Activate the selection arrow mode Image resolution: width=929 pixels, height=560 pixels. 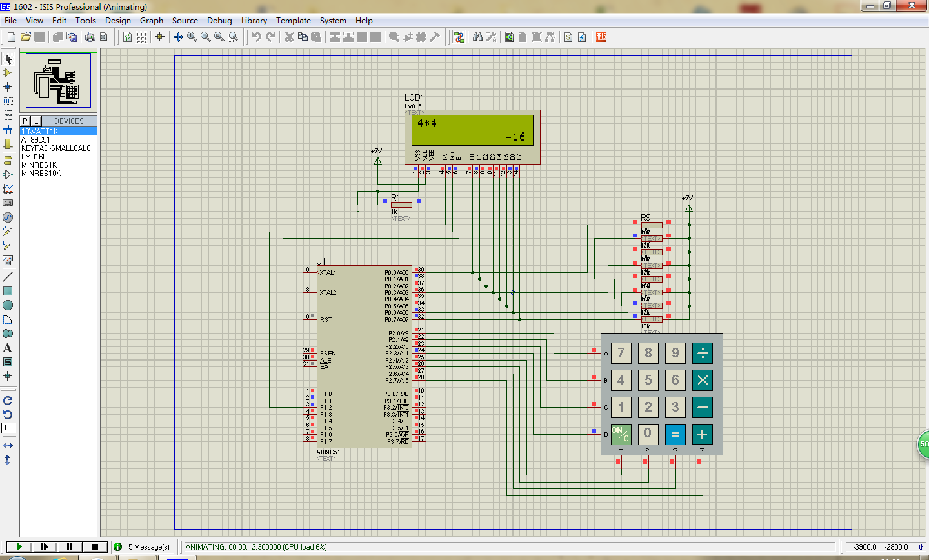(x=8, y=59)
